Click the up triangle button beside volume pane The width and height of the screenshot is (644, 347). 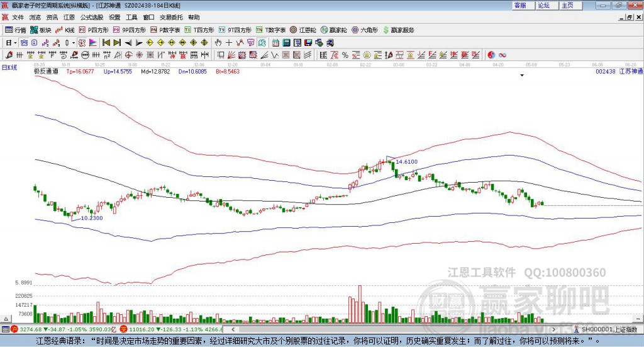click(x=6, y=319)
